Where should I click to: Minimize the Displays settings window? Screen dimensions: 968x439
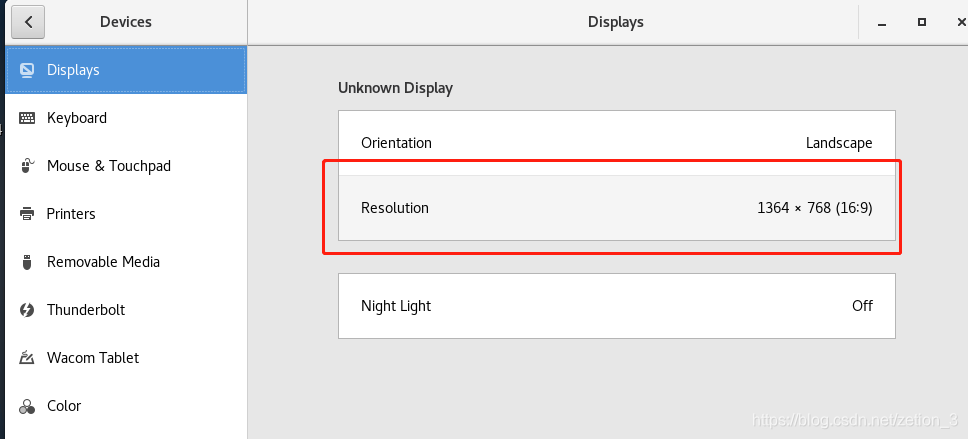click(882, 23)
